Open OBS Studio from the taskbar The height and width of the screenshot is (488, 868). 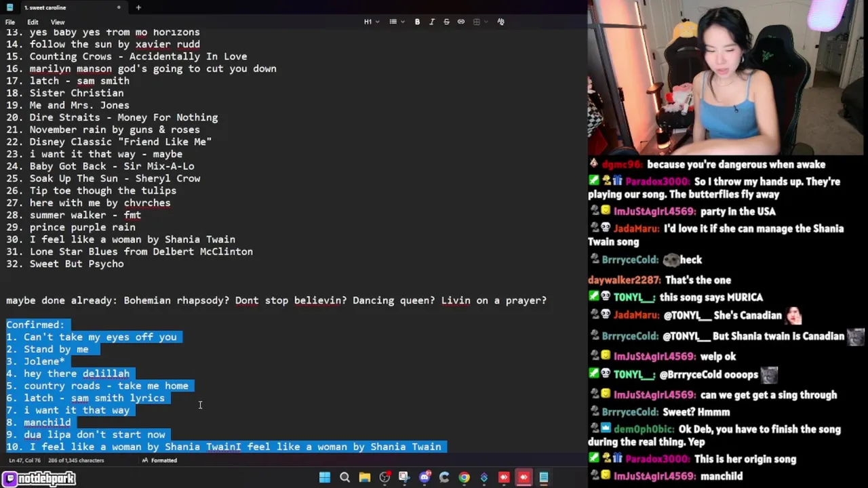[384, 478]
